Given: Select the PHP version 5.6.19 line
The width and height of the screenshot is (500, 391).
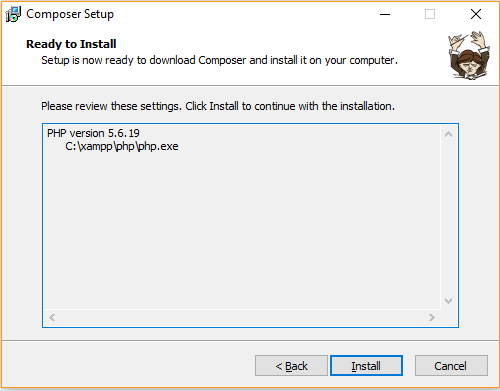Looking at the screenshot, I should pos(93,133).
